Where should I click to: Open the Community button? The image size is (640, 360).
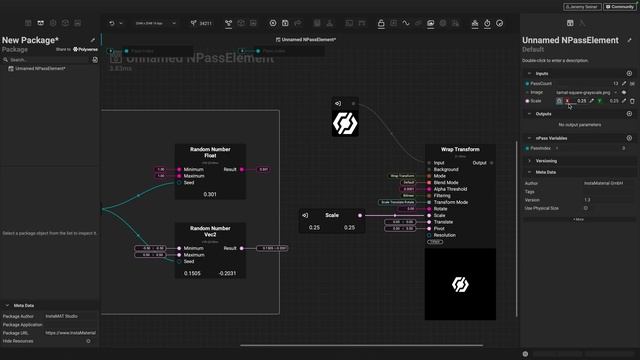click(x=620, y=7)
